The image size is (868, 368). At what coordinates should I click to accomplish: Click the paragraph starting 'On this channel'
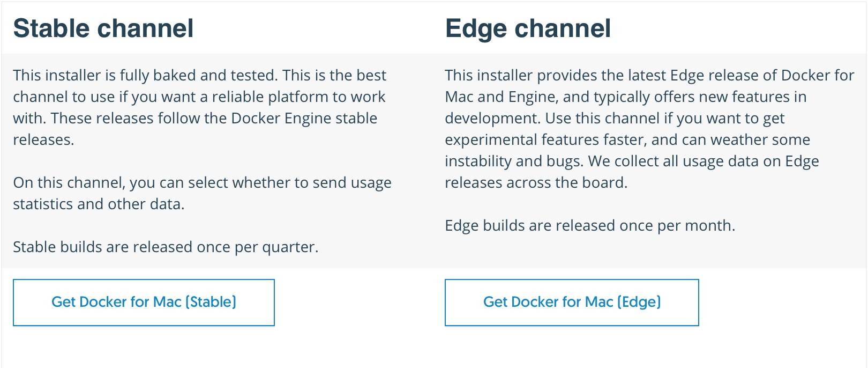202,183
